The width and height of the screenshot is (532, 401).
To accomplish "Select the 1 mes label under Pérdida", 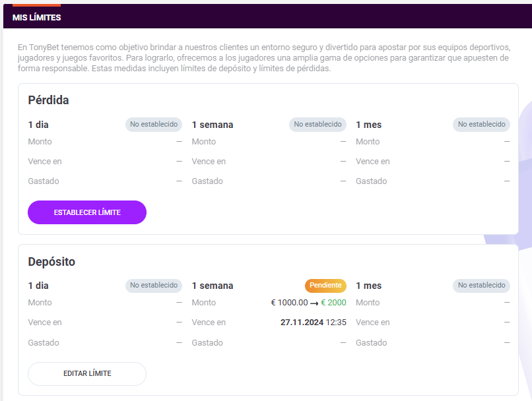I will point(368,125).
